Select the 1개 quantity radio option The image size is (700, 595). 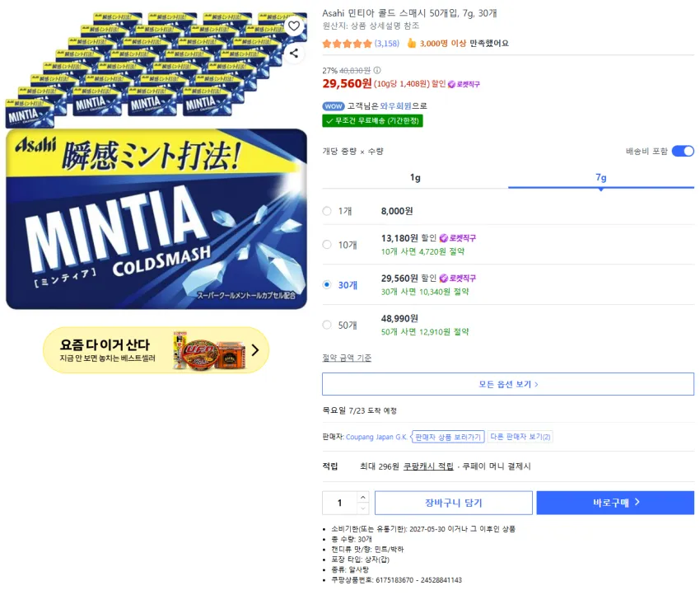click(x=327, y=211)
